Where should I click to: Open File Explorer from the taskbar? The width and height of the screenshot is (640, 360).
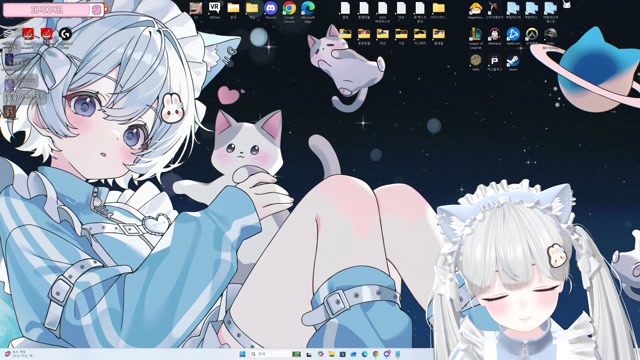tap(331, 354)
